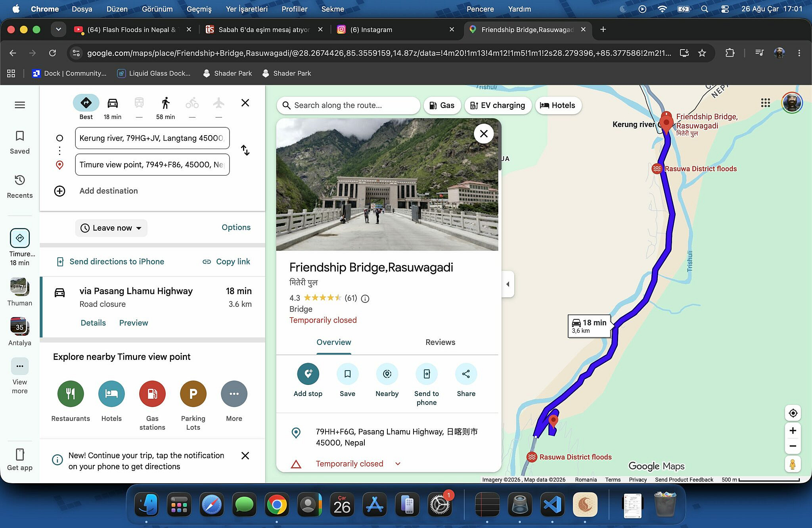Screen dimensions: 812x528
Task: Click the Search along the route field
Action: tap(348, 105)
